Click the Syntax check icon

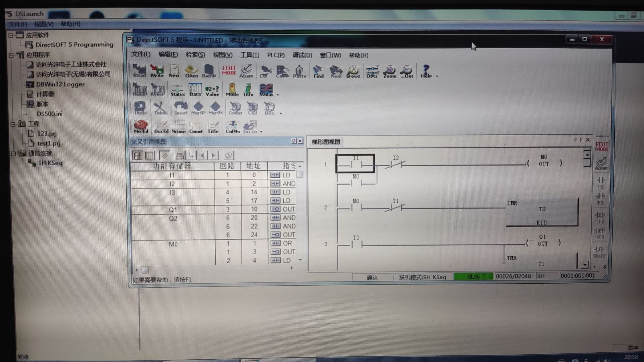tap(266, 90)
